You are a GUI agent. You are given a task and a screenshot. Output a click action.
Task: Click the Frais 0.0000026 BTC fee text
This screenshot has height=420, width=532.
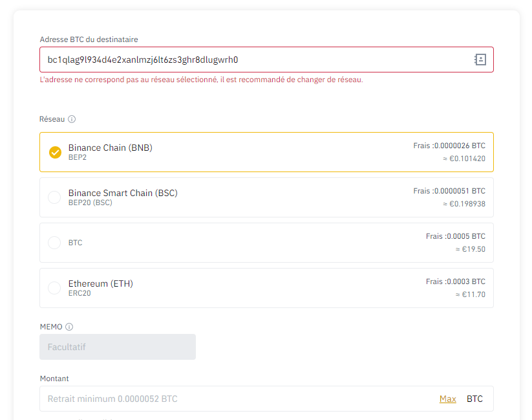(x=449, y=146)
